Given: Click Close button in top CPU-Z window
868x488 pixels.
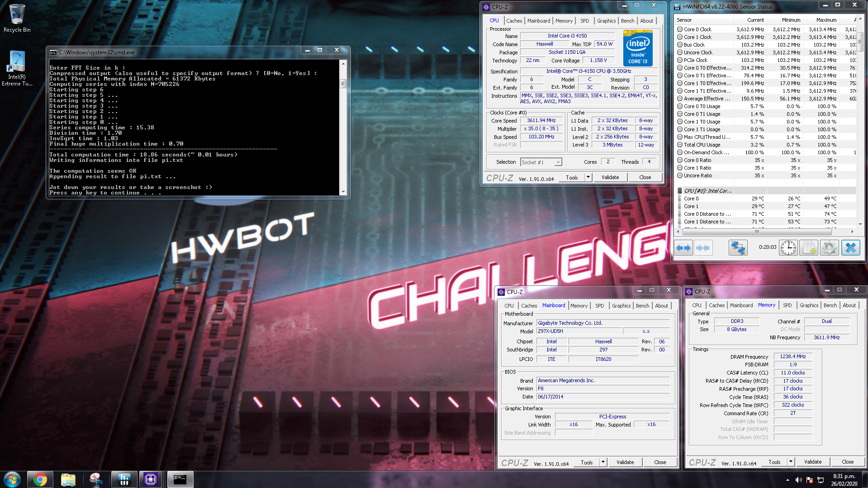Looking at the screenshot, I should coord(645,177).
